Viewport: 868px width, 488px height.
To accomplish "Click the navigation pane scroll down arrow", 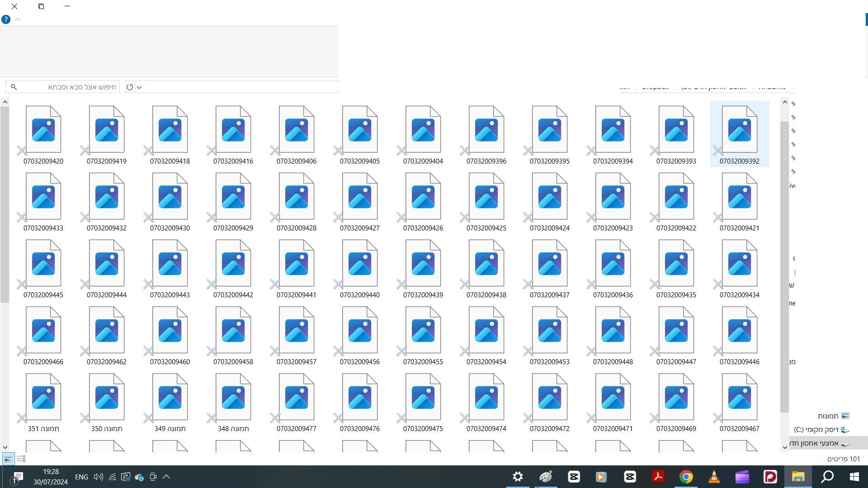I will [x=785, y=447].
